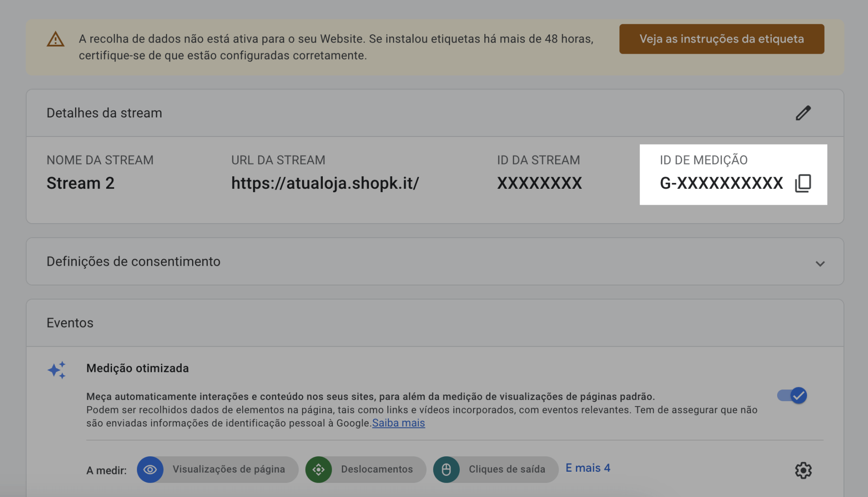Screen dimensions: 868x497
Task: Toggle the Medição otimizada switch off
Action: coord(793,396)
